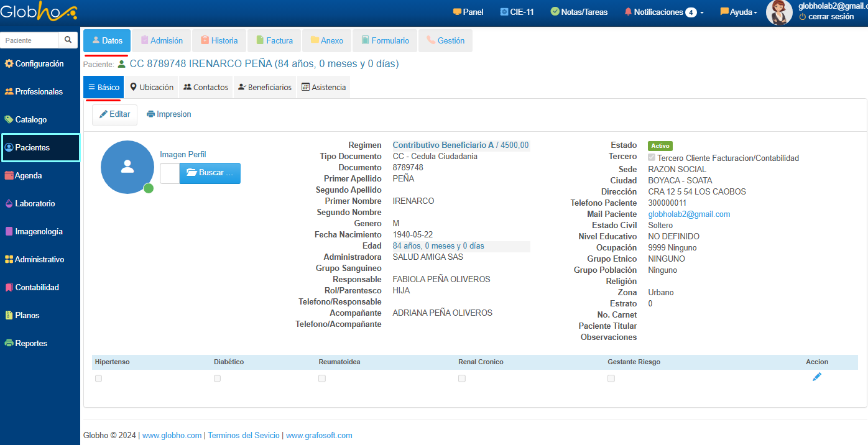Click the Paciente search input field
868x445 pixels.
(x=30, y=40)
